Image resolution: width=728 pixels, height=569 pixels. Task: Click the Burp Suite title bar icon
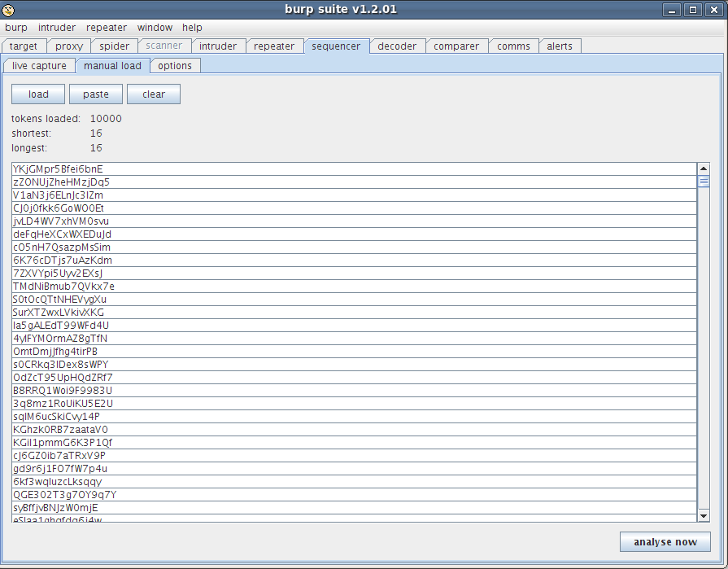pyautogui.click(x=9, y=10)
